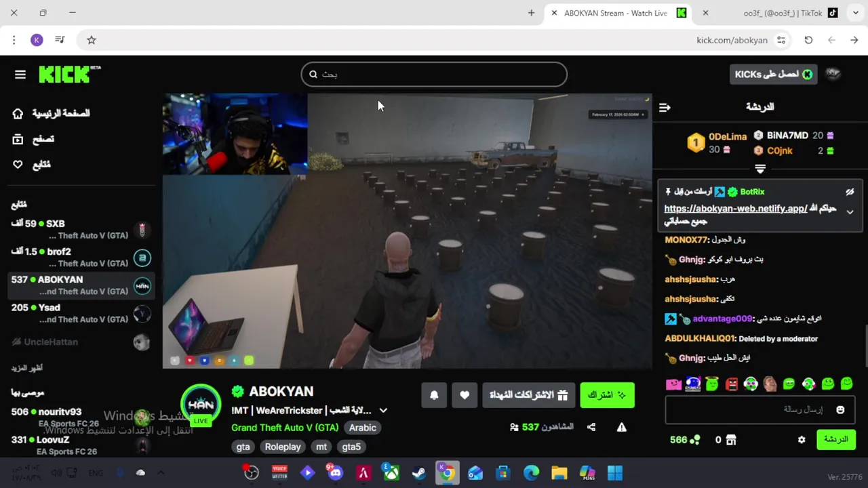The image size is (868, 488).
Task: Open Grand Theft Auto V (GTA) category link
Action: 285,428
